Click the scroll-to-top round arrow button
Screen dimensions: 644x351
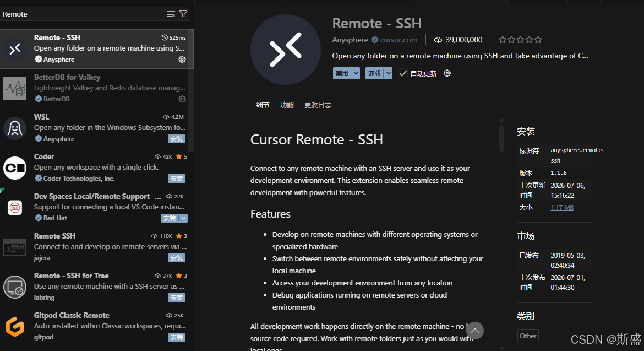pyautogui.click(x=475, y=331)
